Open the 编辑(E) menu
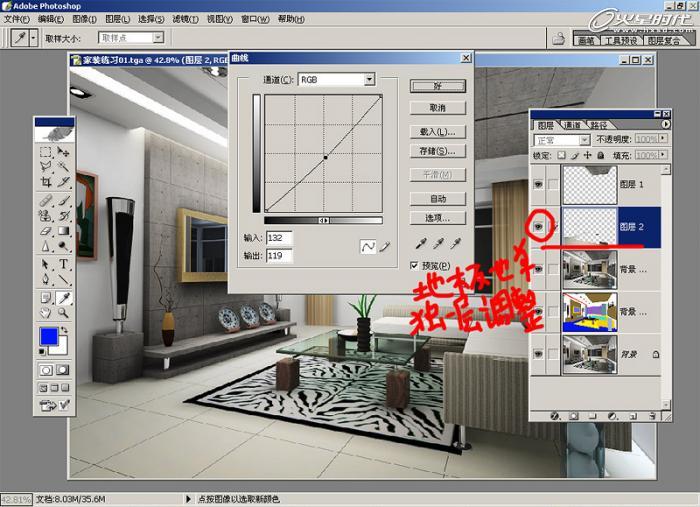This screenshot has height=507, width=700. (51, 19)
